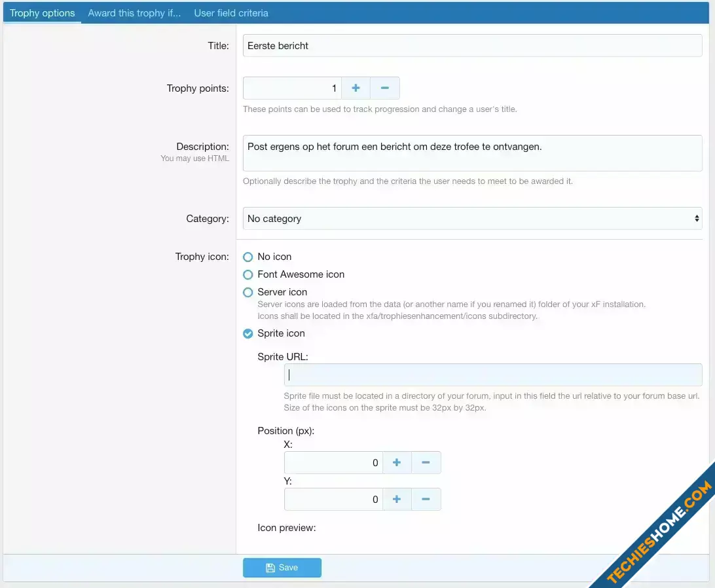Select the No icon radio option
715x588 pixels.
248,257
